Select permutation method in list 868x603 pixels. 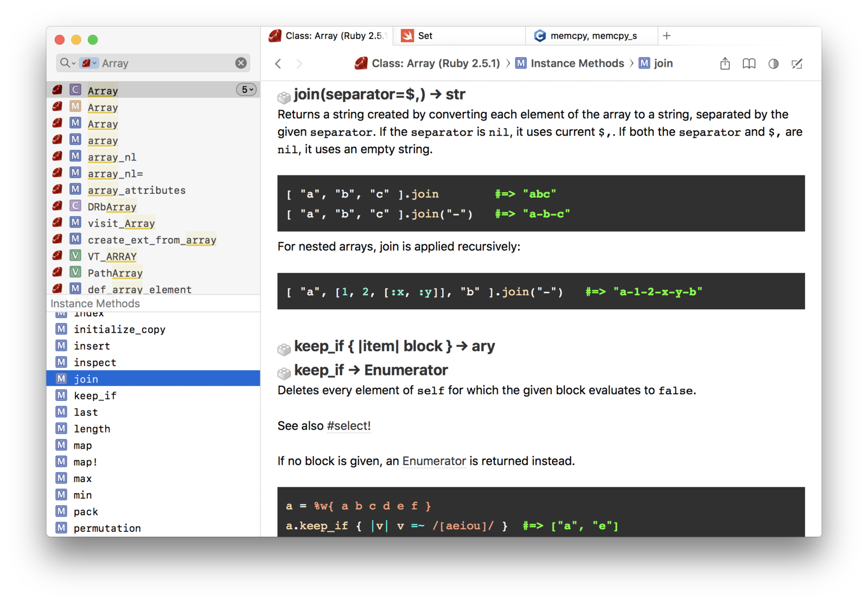[x=153, y=528]
